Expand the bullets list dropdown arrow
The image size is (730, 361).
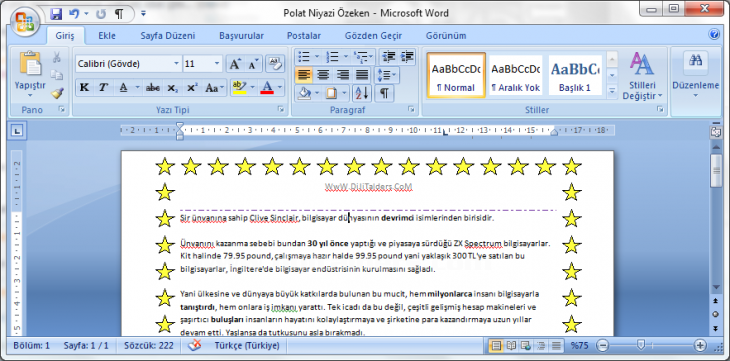(317, 57)
